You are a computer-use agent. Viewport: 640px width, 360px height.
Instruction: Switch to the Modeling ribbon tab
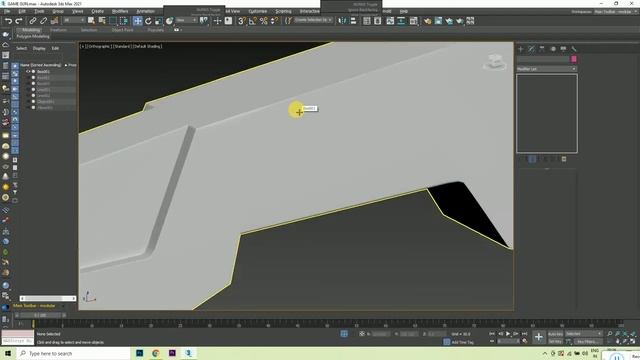pos(31,30)
